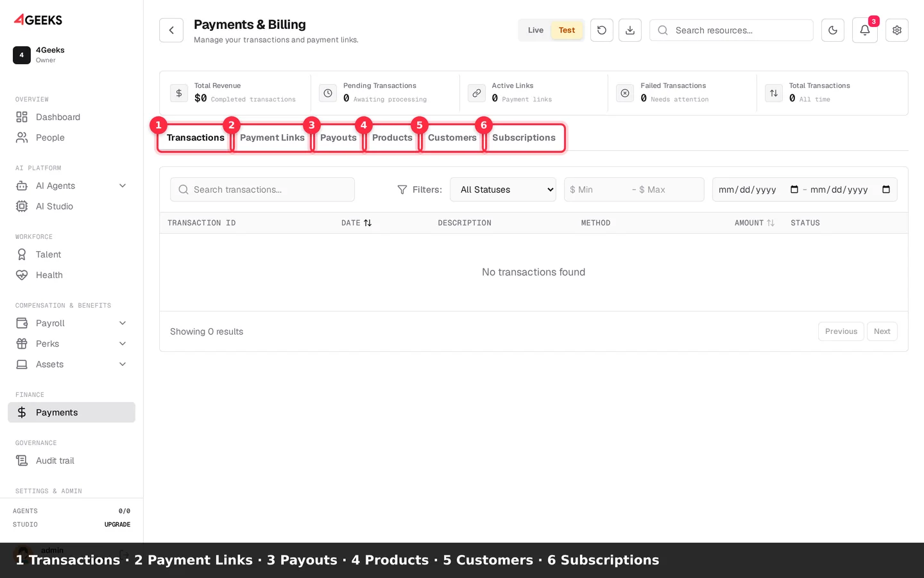The height and width of the screenshot is (578, 924).
Task: Open Health in the sidebar
Action: (71, 275)
